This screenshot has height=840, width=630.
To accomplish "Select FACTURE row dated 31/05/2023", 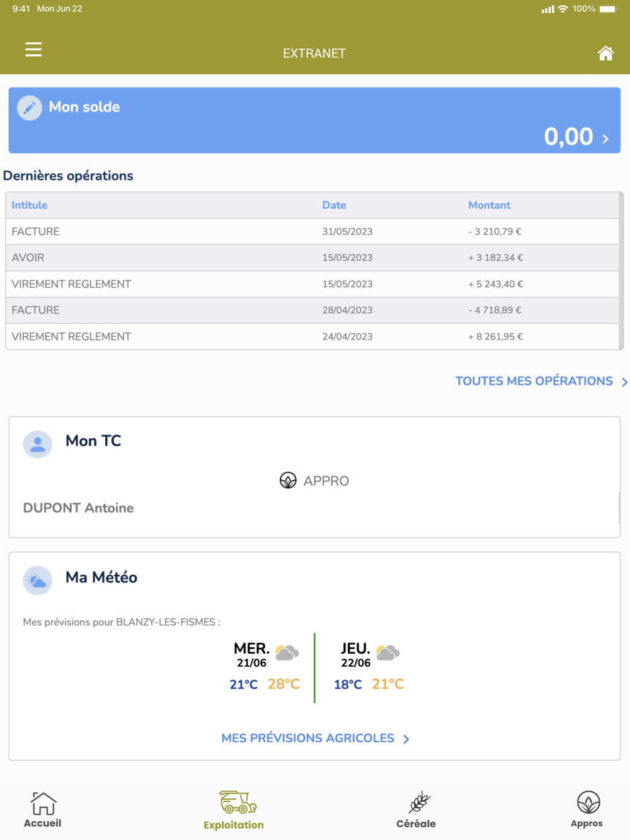I will tap(312, 232).
